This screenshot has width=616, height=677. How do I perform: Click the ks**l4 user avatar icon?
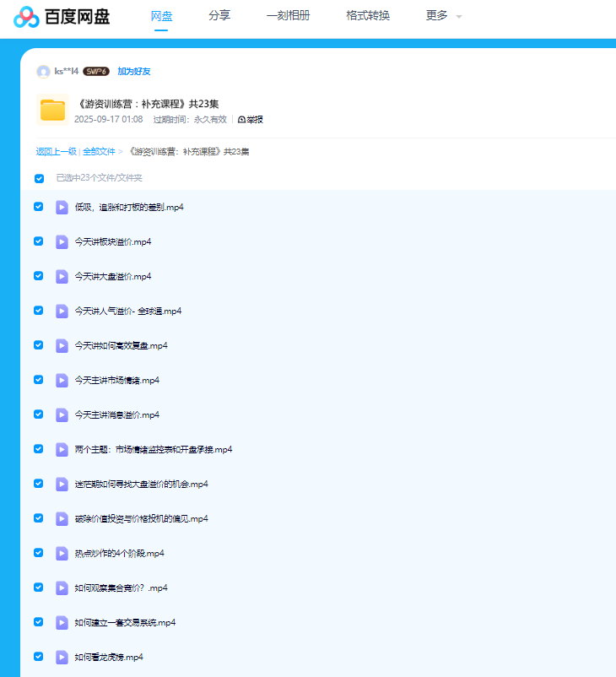(43, 72)
